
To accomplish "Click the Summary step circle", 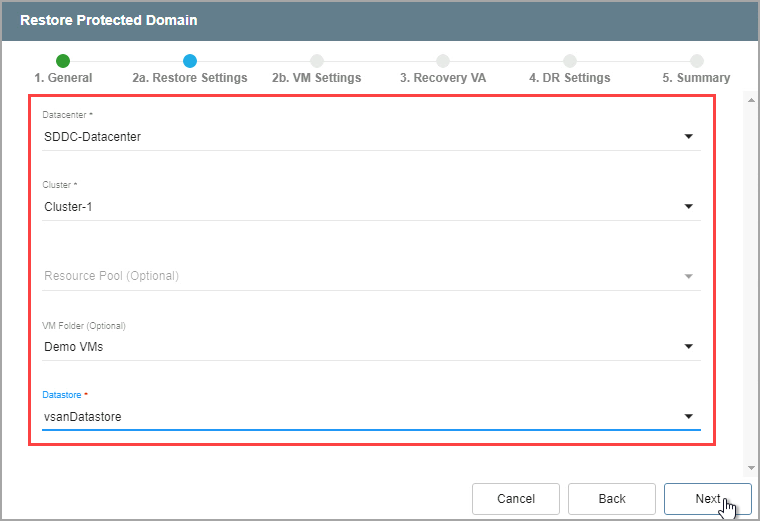I will (x=696, y=61).
